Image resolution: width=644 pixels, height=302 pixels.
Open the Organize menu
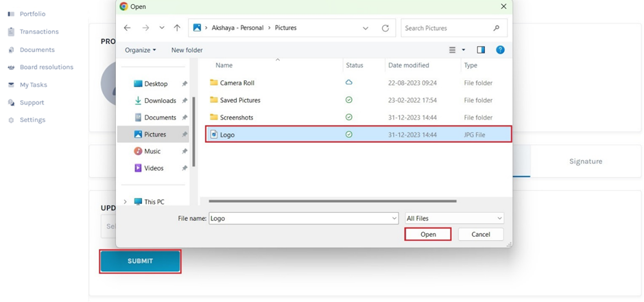click(141, 50)
